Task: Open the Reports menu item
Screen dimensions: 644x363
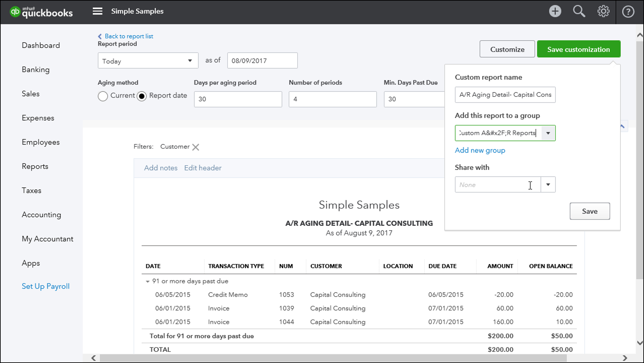Action: click(35, 166)
